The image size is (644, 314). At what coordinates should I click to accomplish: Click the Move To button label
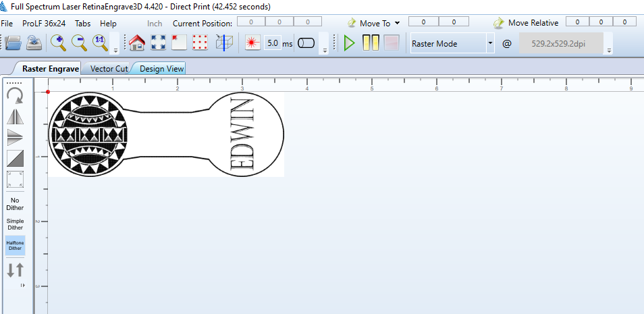click(x=375, y=24)
